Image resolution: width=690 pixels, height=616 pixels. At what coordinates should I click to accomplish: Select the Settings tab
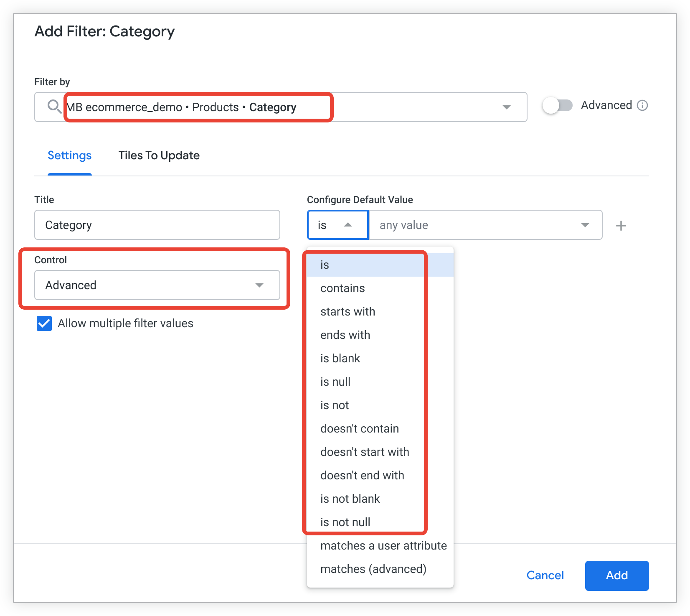click(x=69, y=155)
